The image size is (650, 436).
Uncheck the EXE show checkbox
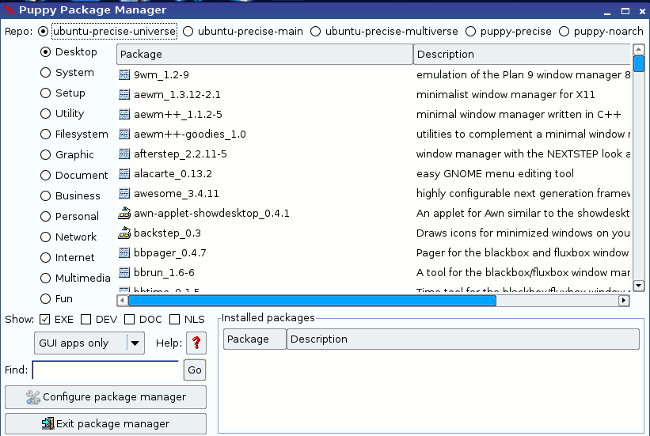click(x=45, y=319)
